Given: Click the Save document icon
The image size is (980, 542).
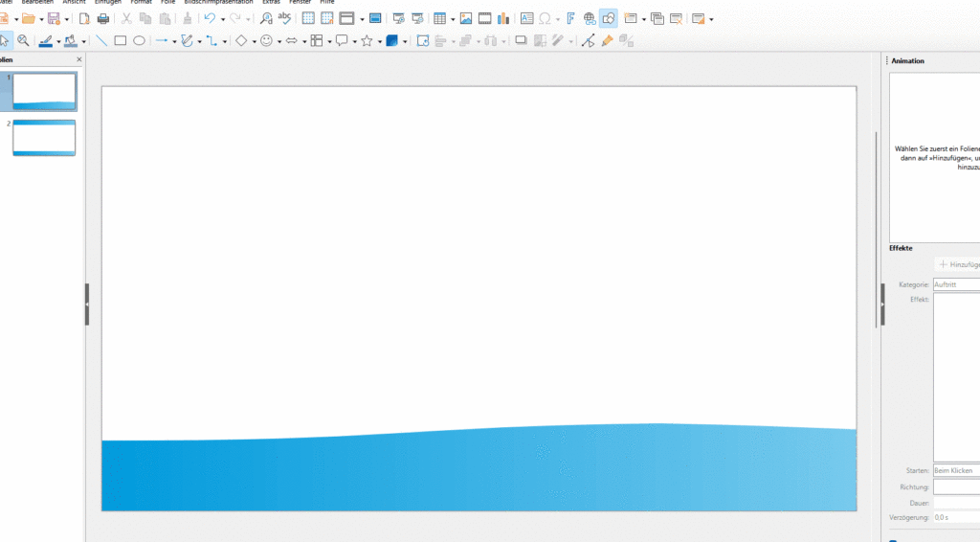Looking at the screenshot, I should pyautogui.click(x=54, y=18).
